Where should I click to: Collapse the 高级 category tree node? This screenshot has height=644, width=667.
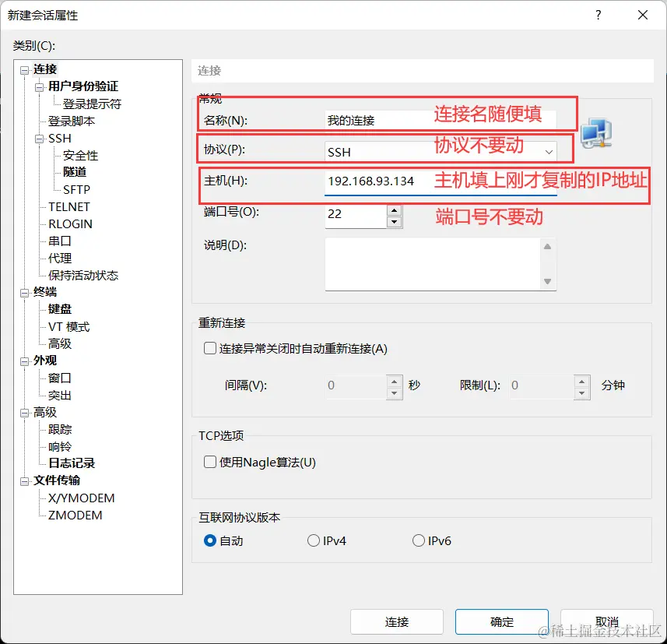point(25,413)
